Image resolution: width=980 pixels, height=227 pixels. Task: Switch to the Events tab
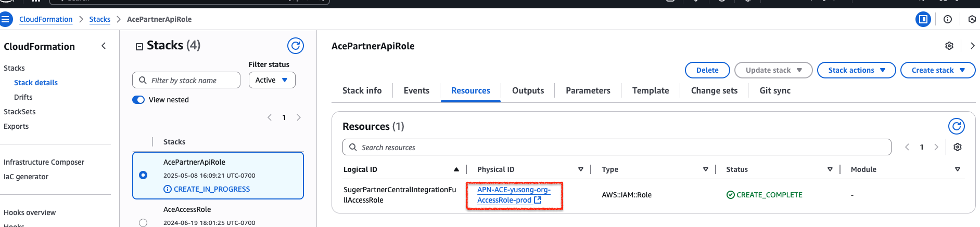coord(416,90)
